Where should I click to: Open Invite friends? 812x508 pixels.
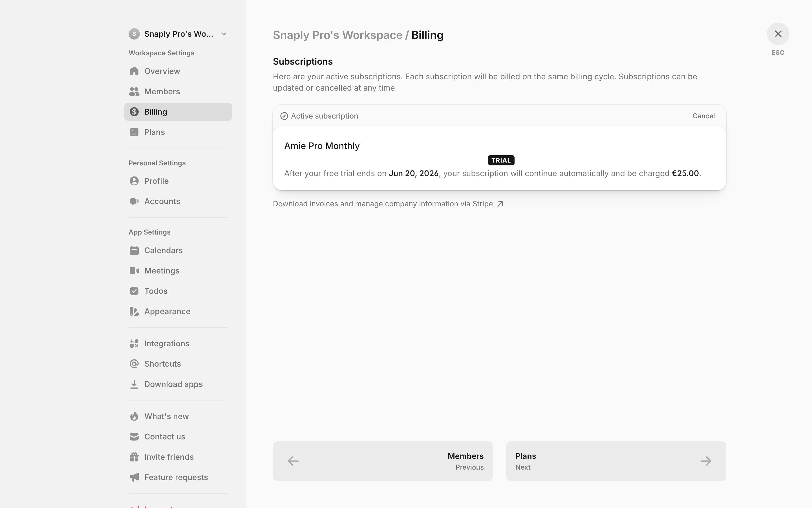point(178,457)
